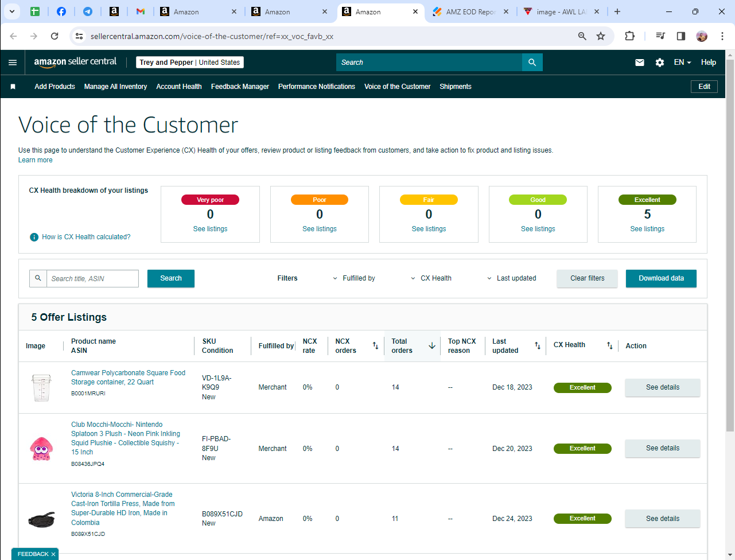
Task: Click the Edit button in the nav bar
Action: pos(705,87)
